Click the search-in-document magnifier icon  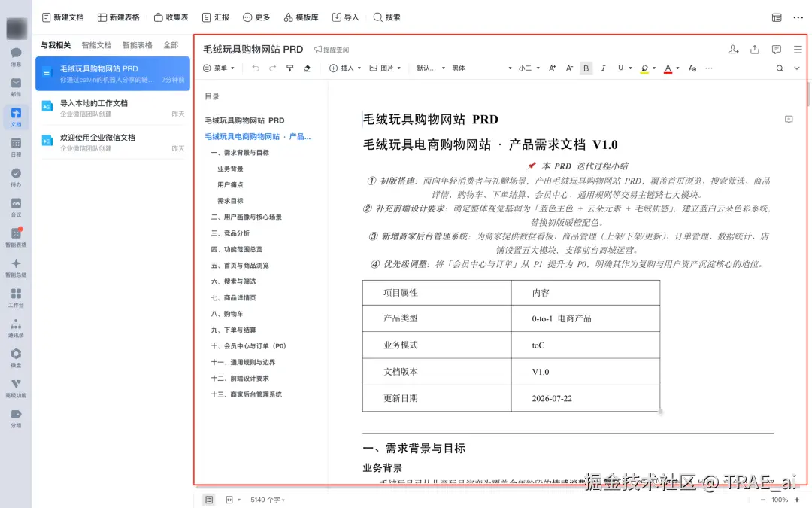[x=780, y=68]
